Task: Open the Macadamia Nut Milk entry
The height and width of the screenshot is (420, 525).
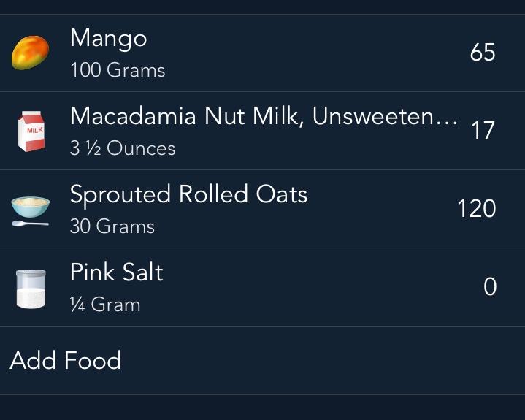Action: pos(263,131)
